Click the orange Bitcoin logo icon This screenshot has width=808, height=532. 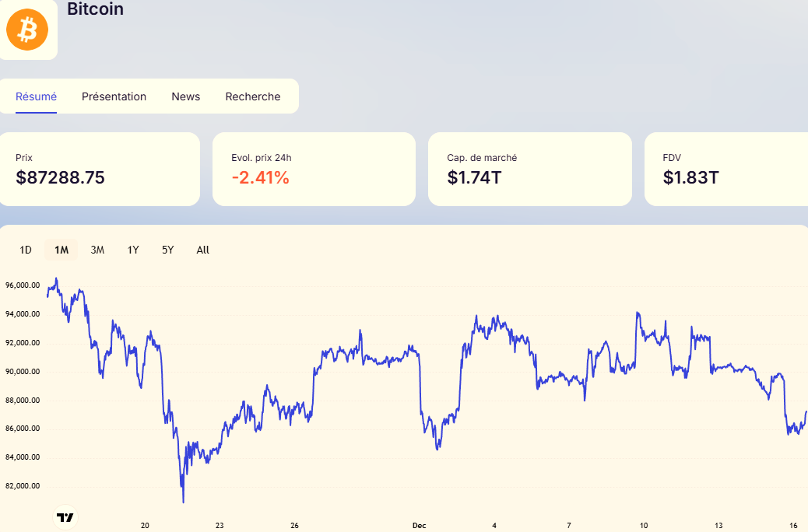coord(27,30)
